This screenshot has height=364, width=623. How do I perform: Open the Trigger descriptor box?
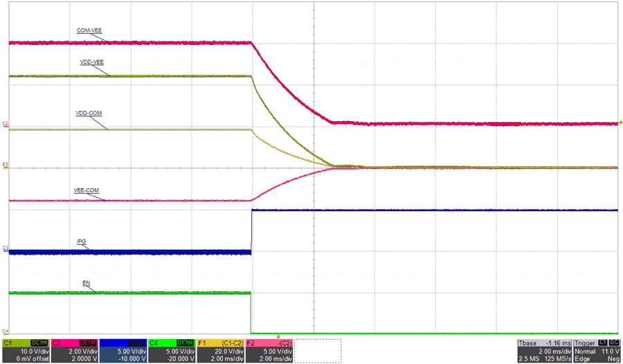pyautogui.click(x=597, y=351)
